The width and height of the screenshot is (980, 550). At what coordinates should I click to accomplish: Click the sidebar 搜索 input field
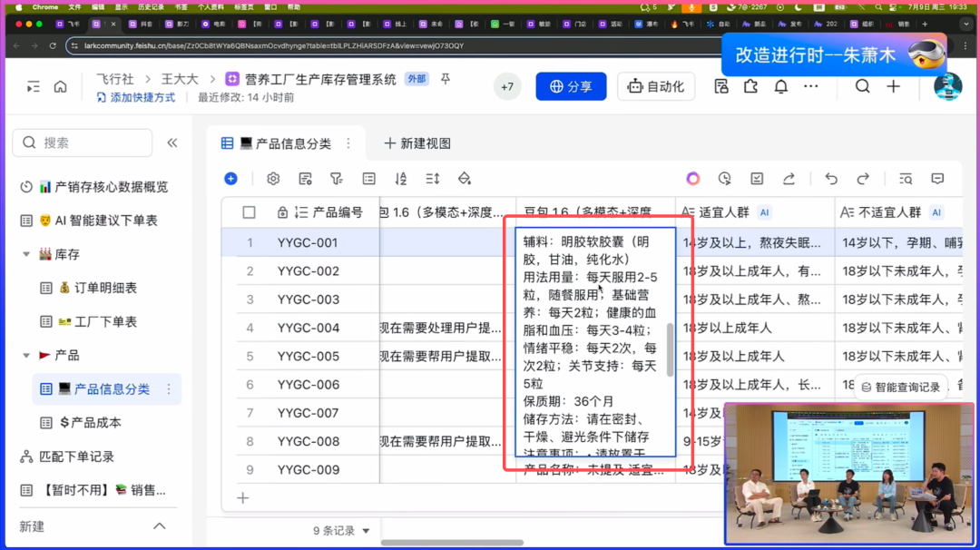pyautogui.click(x=86, y=142)
